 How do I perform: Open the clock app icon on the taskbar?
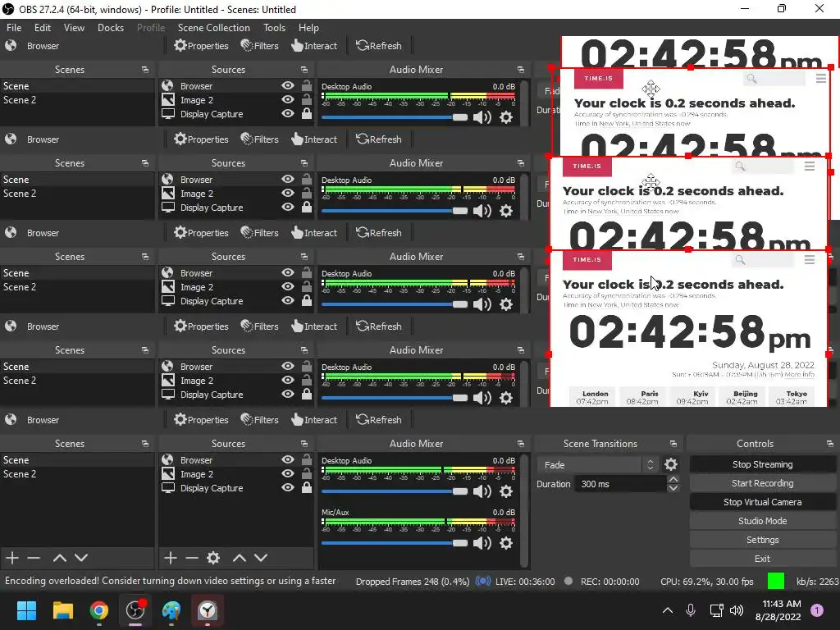(208, 610)
